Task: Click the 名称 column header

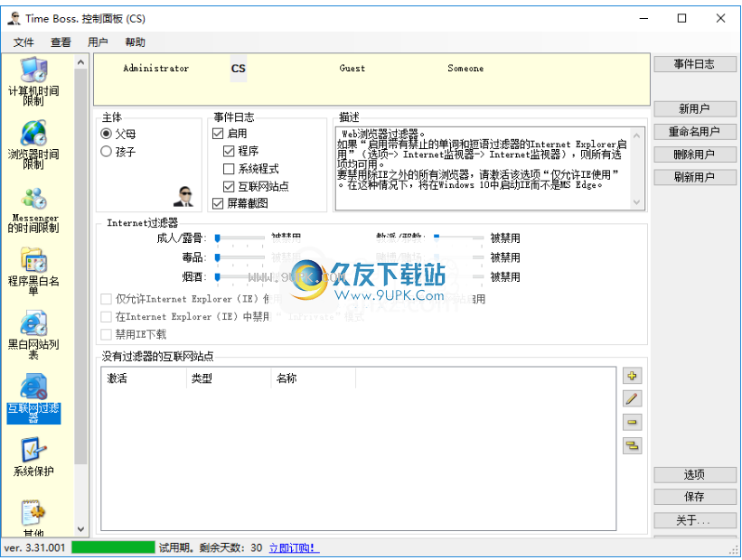Action: point(314,378)
